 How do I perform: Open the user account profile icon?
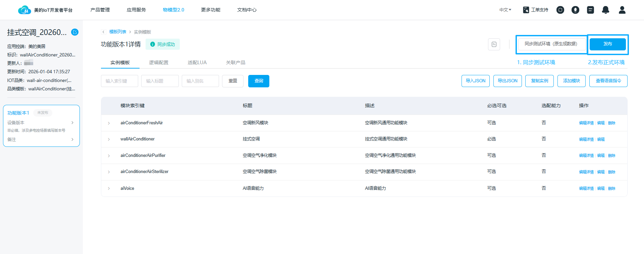[x=622, y=10]
